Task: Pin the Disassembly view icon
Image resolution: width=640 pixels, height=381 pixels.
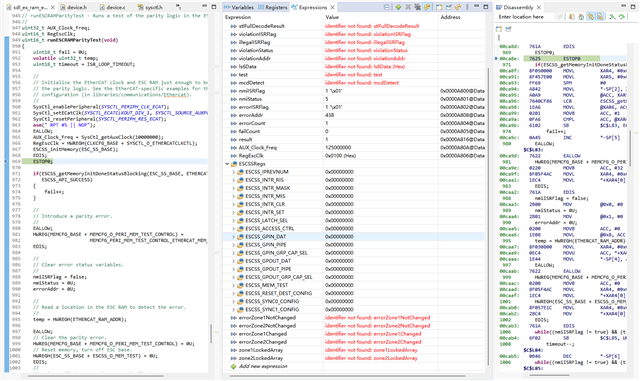Action: [509, 29]
